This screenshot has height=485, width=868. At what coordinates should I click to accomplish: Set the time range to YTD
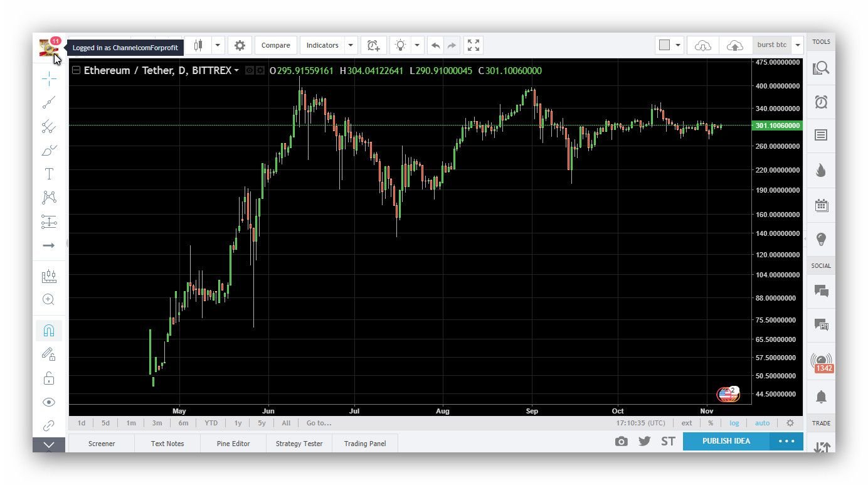[211, 423]
